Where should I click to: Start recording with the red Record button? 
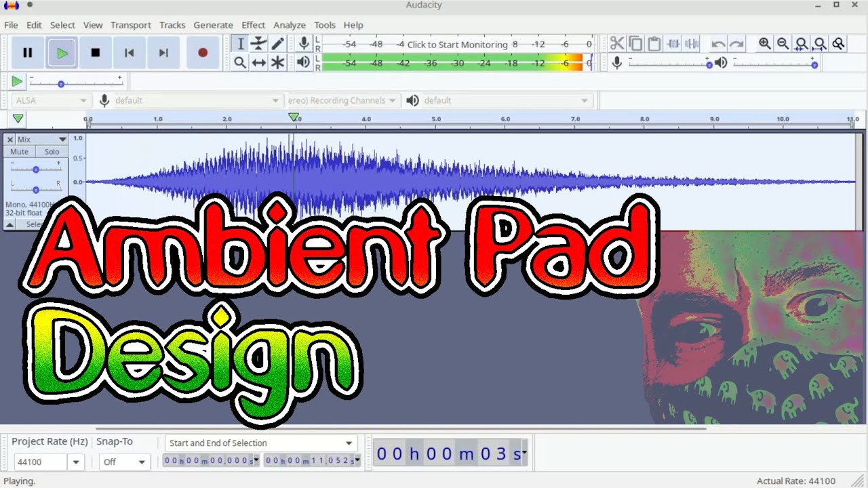[202, 52]
